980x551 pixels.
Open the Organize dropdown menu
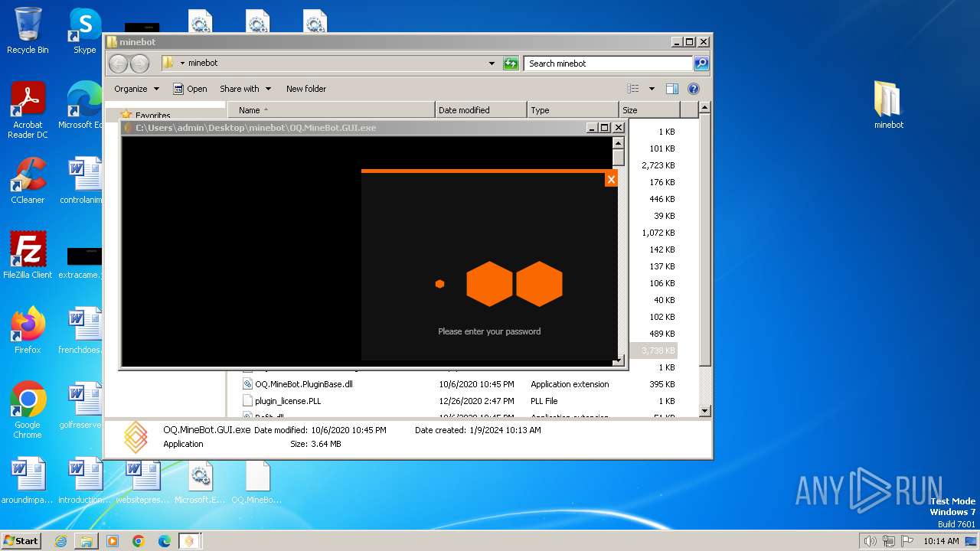click(x=136, y=89)
